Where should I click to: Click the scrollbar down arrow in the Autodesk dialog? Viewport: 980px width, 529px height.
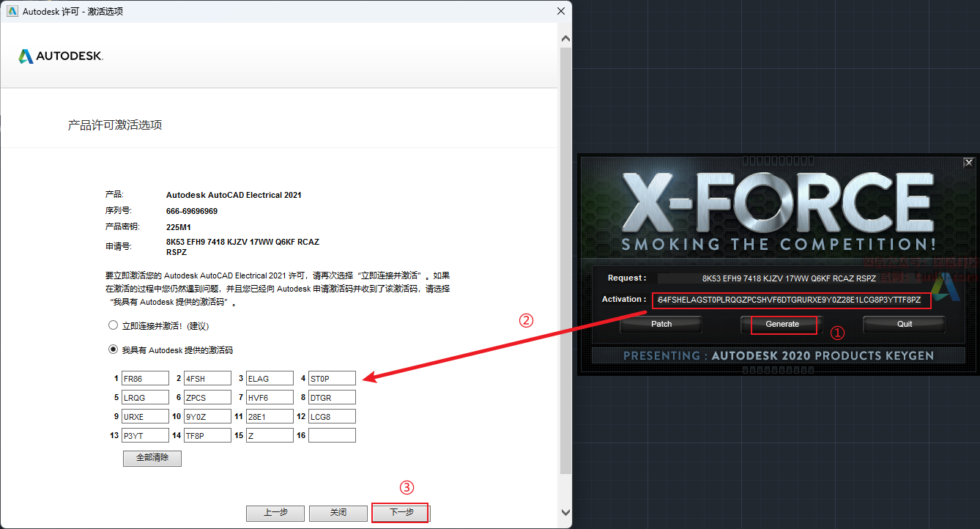click(565, 512)
